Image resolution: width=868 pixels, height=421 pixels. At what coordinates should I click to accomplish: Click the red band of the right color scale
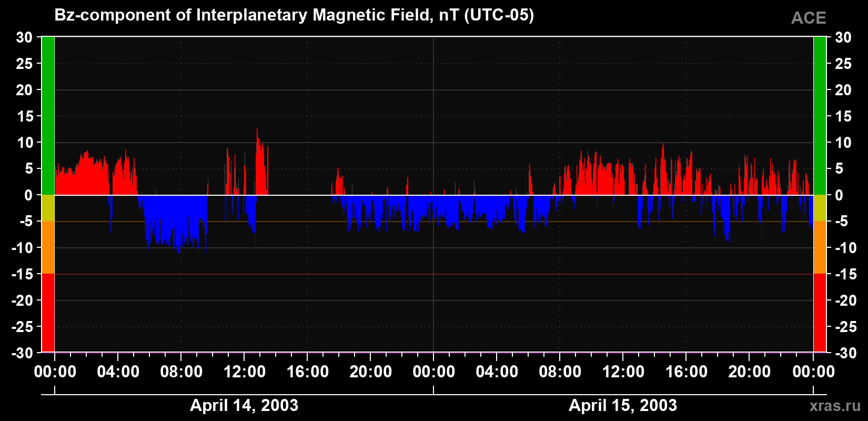(x=820, y=313)
